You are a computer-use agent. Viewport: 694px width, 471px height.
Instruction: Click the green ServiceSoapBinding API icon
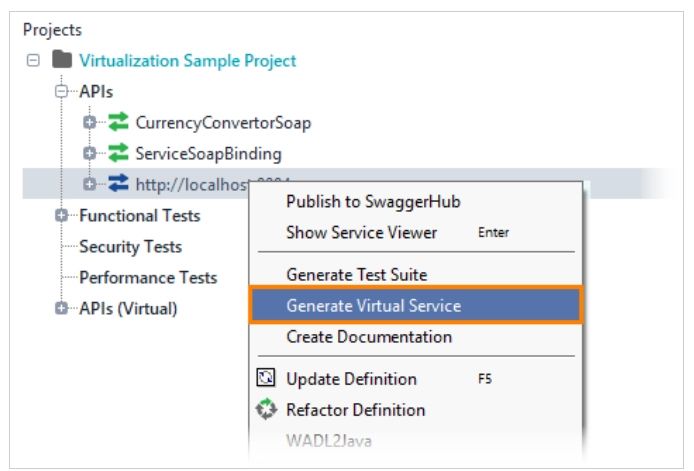[120, 154]
